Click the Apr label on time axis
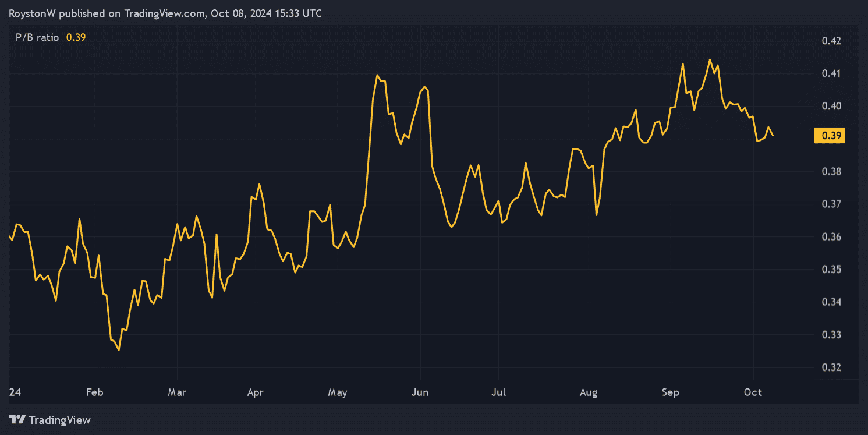Viewport: 868px width, 435px height. [x=255, y=392]
